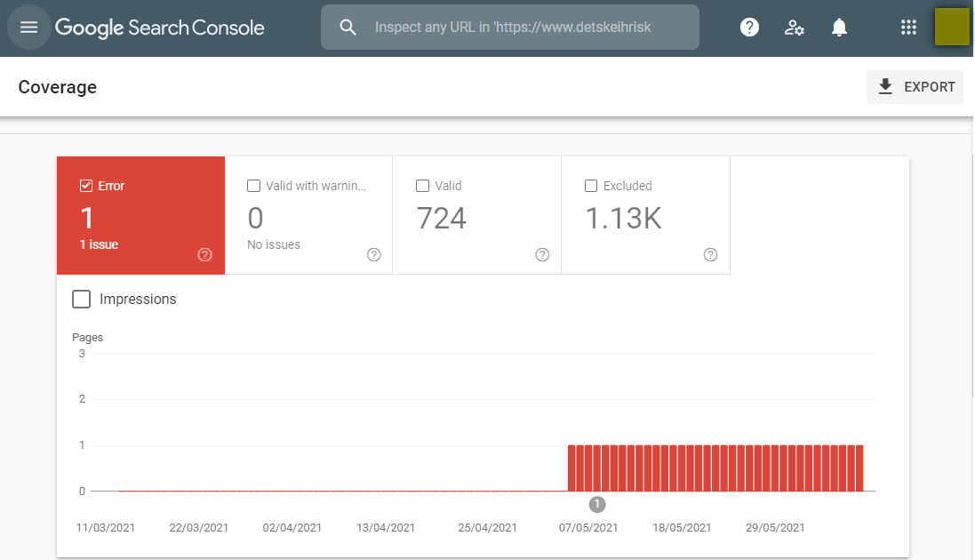Click the account avatar square
This screenshot has width=975, height=560.
click(x=952, y=27)
